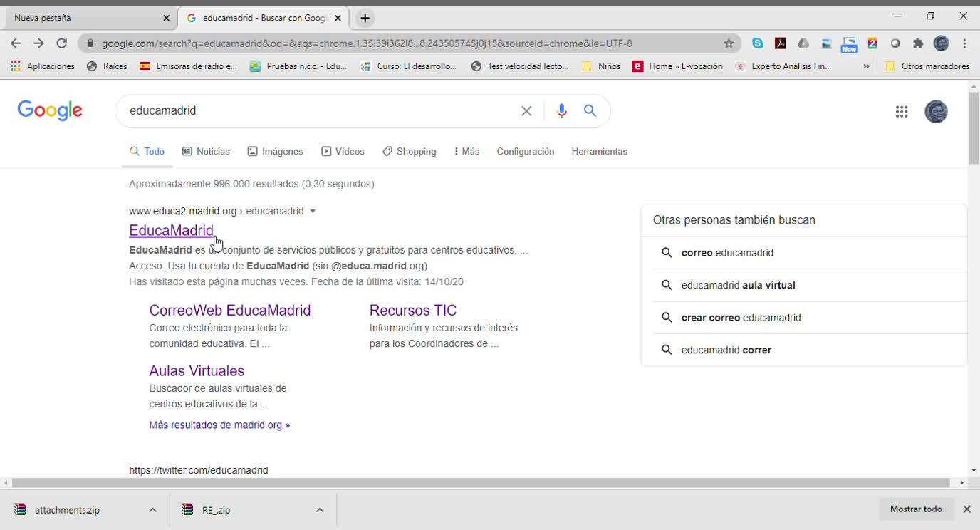The width and height of the screenshot is (980, 530).
Task: Open a new tab with the plus button
Action: [x=365, y=18]
